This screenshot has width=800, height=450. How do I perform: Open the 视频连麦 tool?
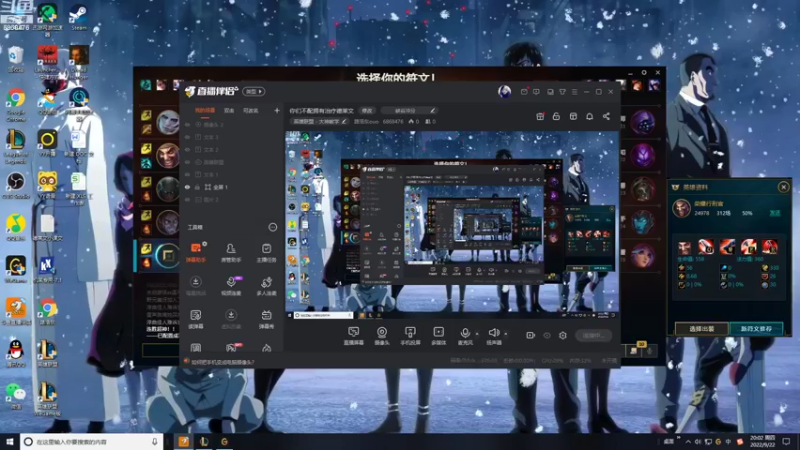click(231, 286)
